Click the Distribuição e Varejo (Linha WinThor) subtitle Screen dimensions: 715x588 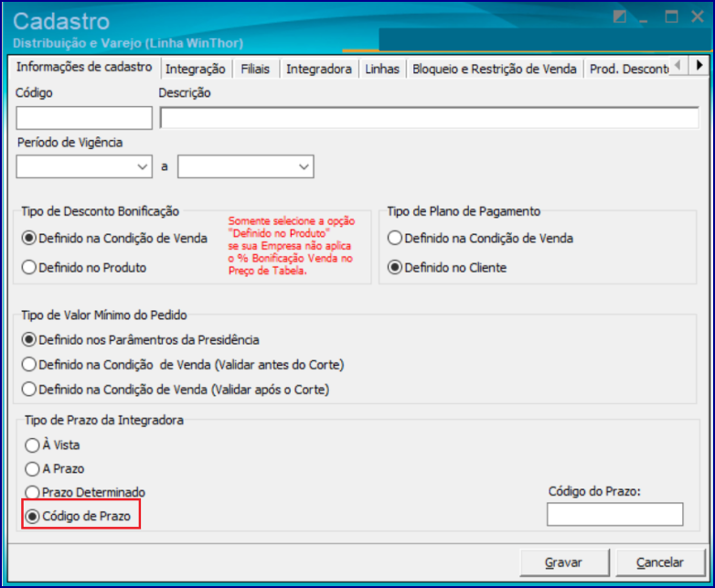coord(128,43)
